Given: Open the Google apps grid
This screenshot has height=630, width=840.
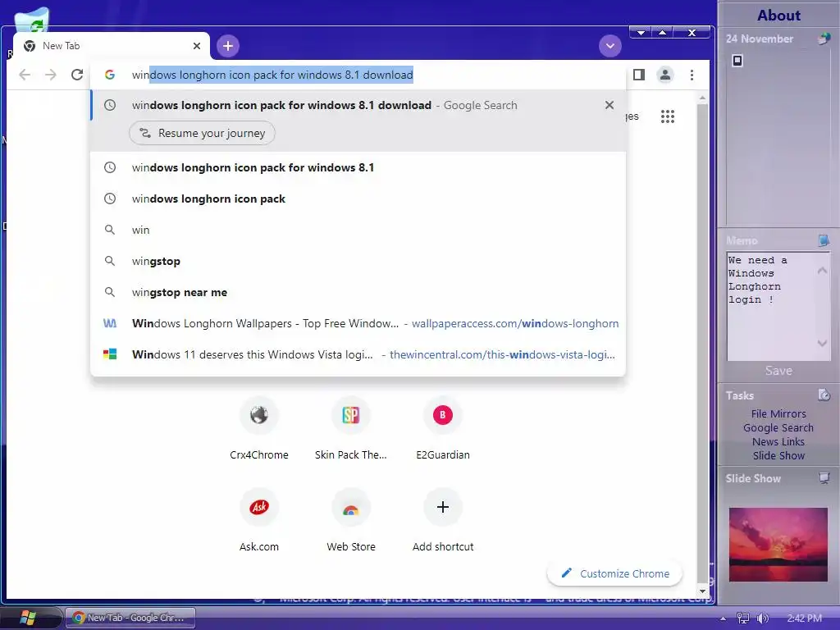Looking at the screenshot, I should 668,116.
